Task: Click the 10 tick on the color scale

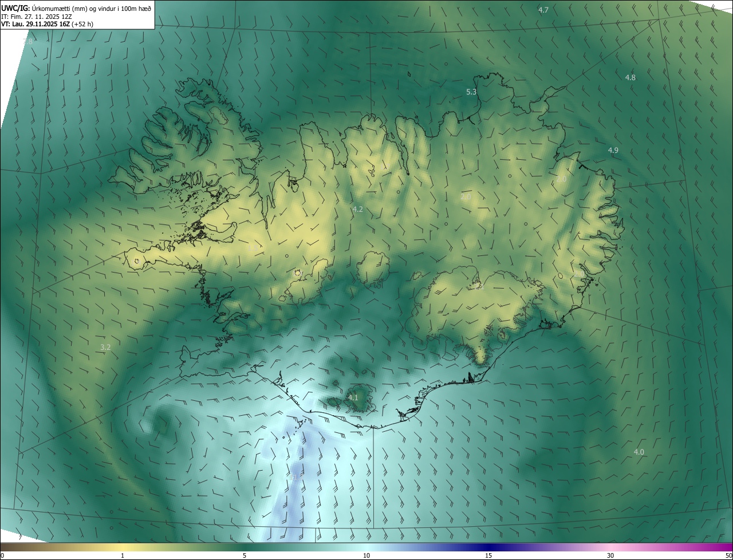Action: click(x=366, y=555)
